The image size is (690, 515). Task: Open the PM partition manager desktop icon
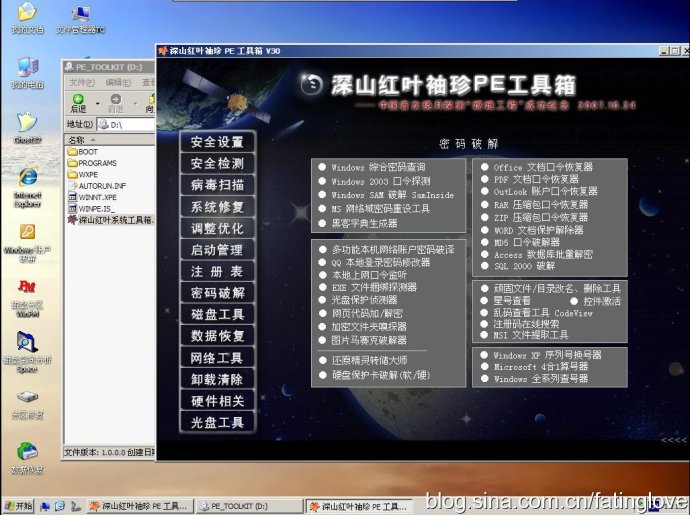coord(27,298)
